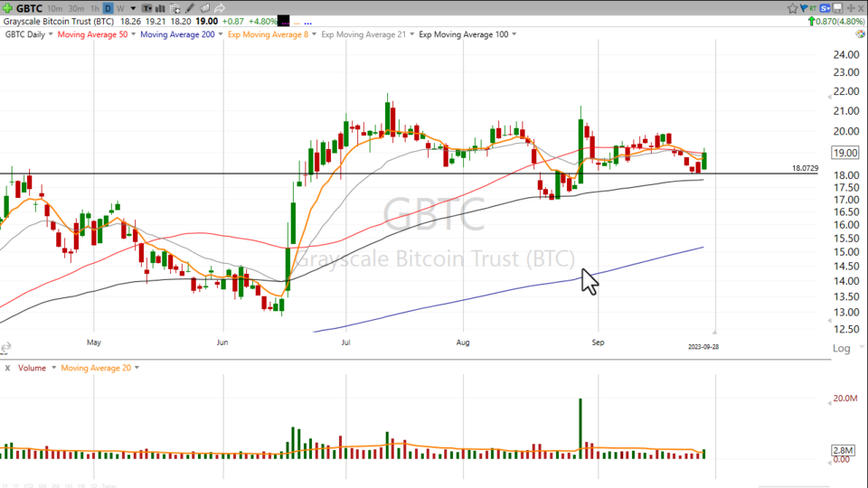Screen dimensions: 868x488
Task: Open the color palette icon
Action: click(x=860, y=33)
